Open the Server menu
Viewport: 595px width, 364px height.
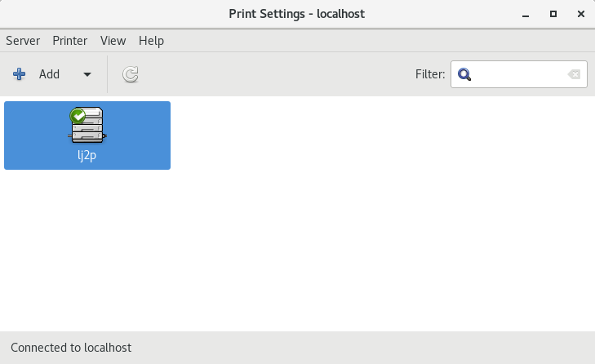click(x=23, y=41)
